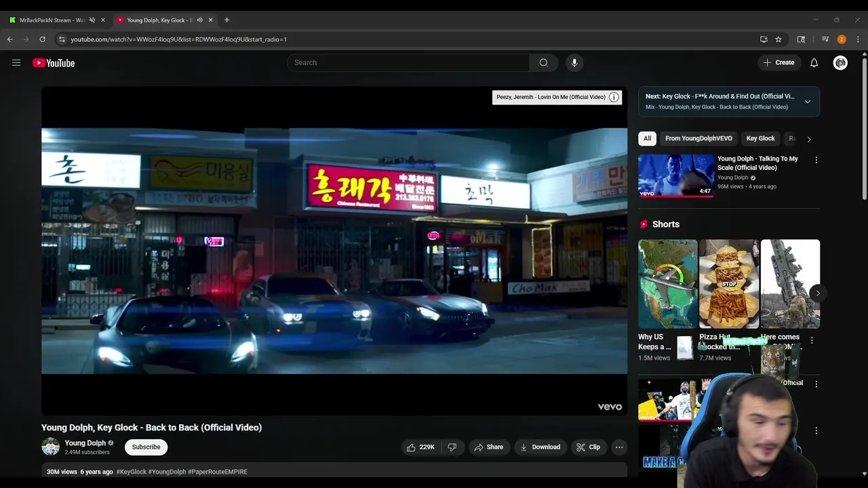The height and width of the screenshot is (488, 868).
Task: Click the URL address bar
Action: coord(407,39)
